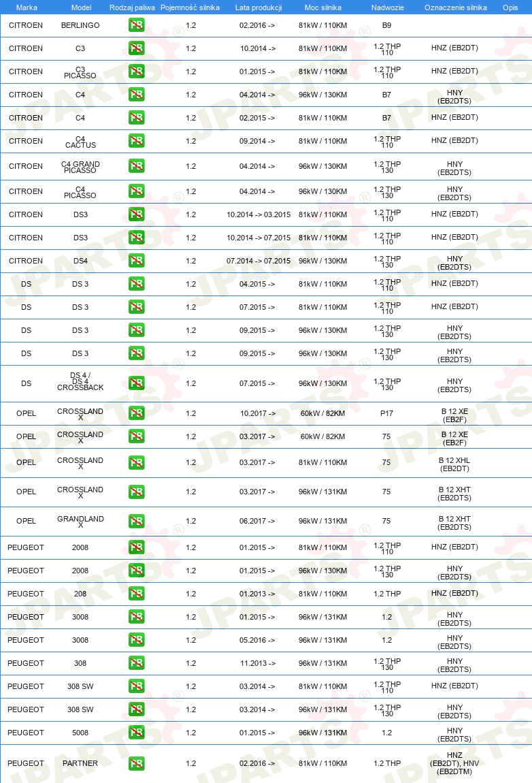532x783 pixels.
Task: Click the '11.2013 ->' production date cell
Action: pyautogui.click(x=258, y=663)
